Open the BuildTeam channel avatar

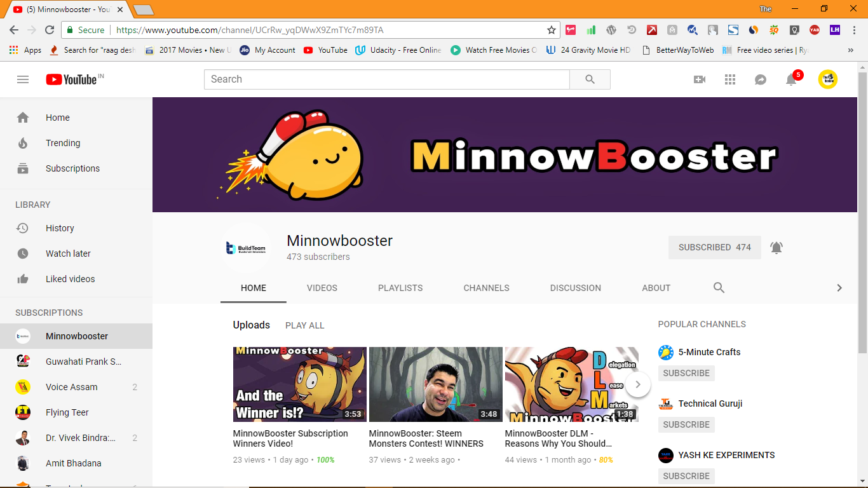point(246,248)
